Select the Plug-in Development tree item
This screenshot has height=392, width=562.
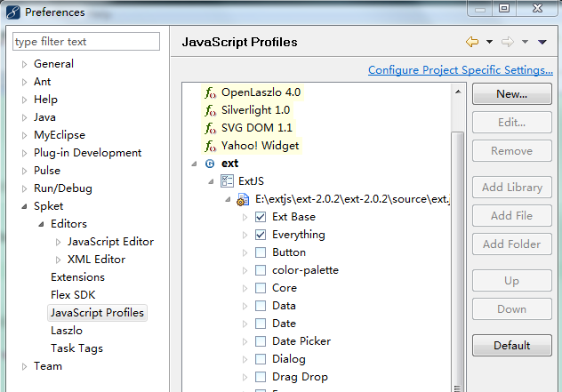click(x=88, y=153)
